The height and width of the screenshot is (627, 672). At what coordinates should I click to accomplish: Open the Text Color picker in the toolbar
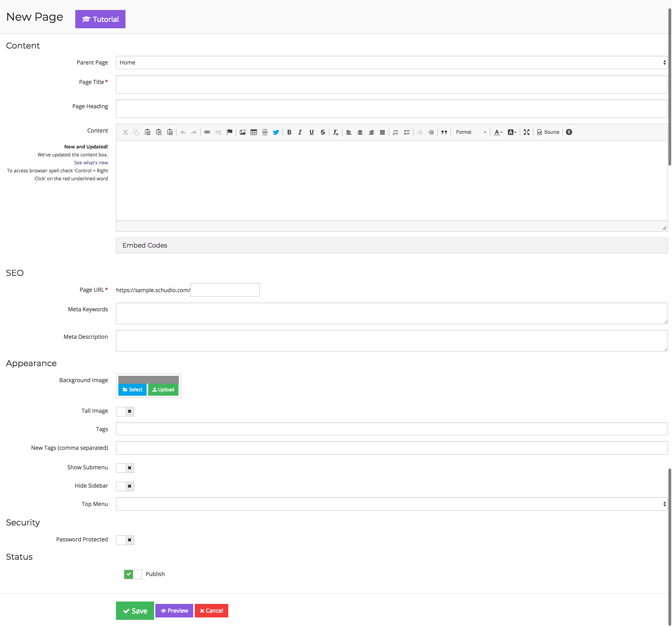498,132
